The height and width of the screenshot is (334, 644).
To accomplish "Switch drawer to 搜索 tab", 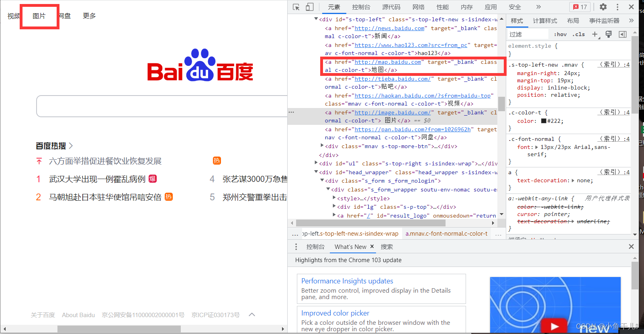I will [x=387, y=246].
